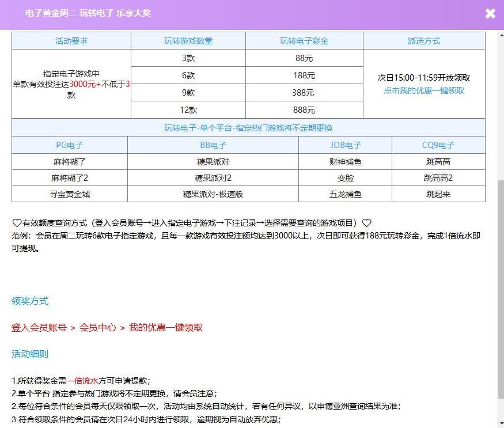Select the JDB电子 column header
Screen dimensions: 504x428
pyautogui.click(x=345, y=145)
